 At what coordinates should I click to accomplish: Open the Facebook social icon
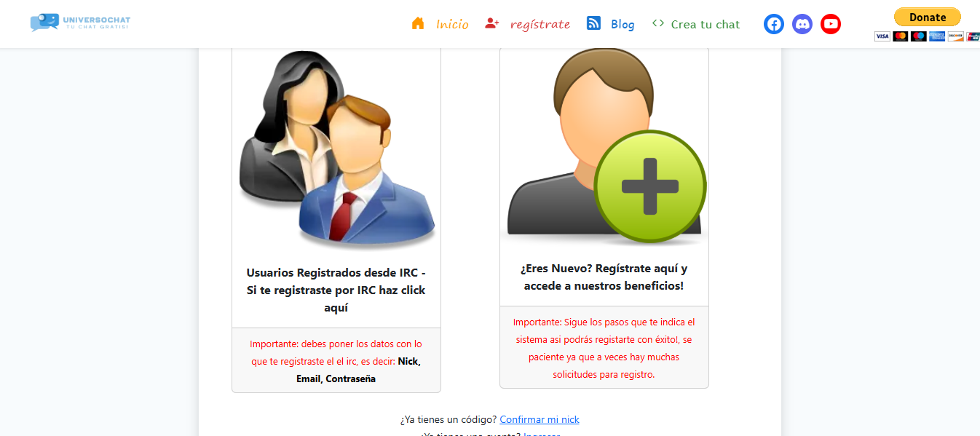[774, 24]
